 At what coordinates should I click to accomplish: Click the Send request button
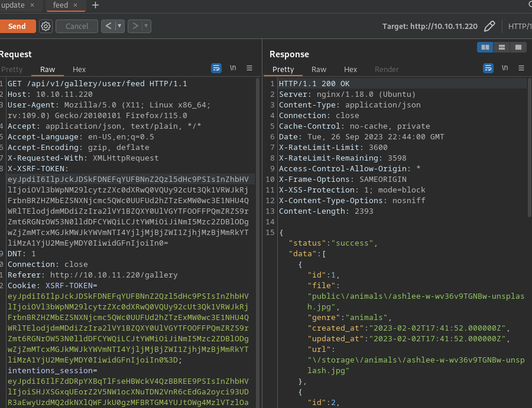pos(17,26)
